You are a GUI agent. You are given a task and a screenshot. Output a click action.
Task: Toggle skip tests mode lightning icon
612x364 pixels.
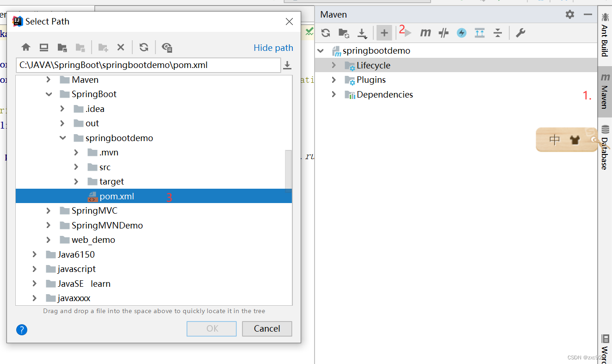pos(462,33)
